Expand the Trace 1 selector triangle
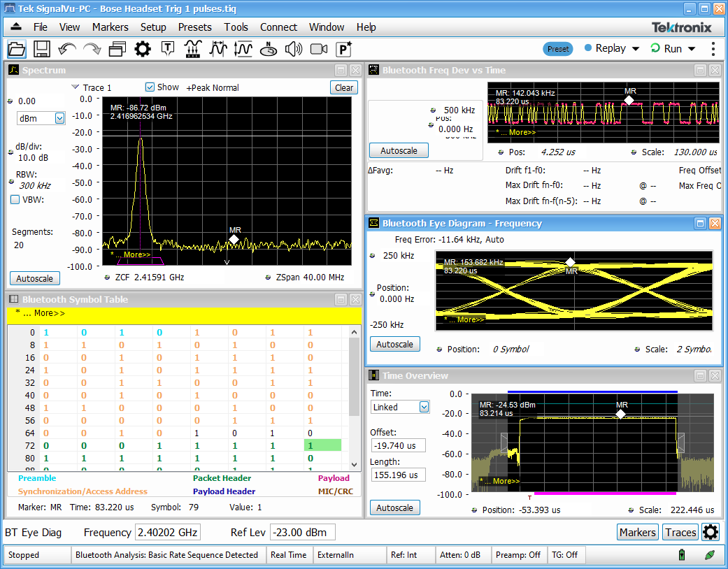 coord(76,87)
